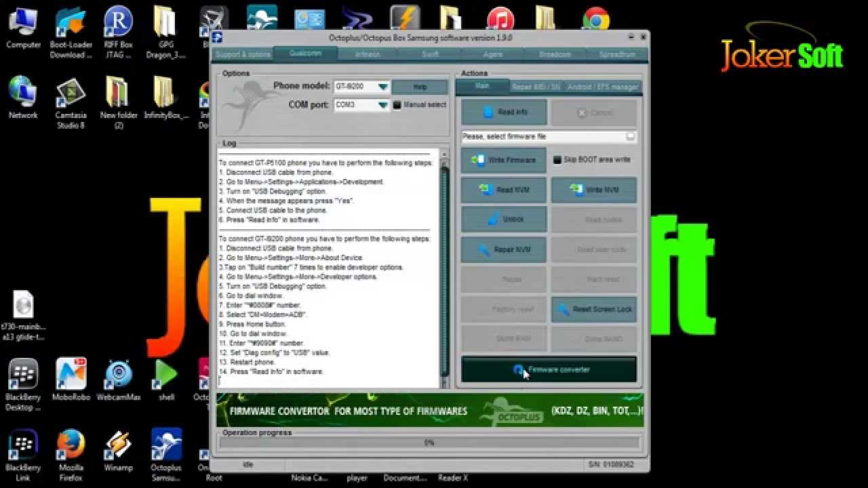Click the Read NVM button
Image resolution: width=868 pixels, height=488 pixels.
pos(504,190)
